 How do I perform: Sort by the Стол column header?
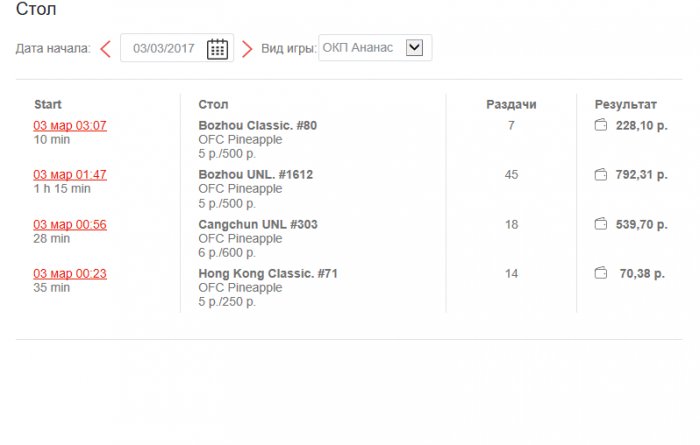[213, 104]
